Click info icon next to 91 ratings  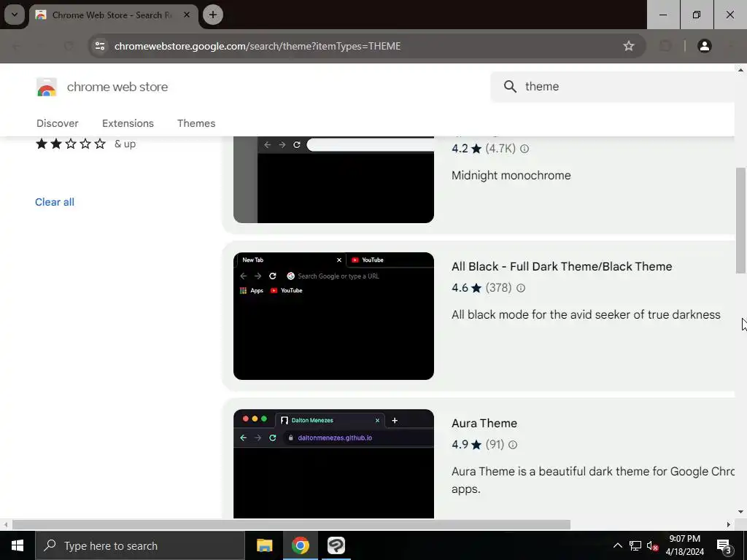(x=513, y=445)
